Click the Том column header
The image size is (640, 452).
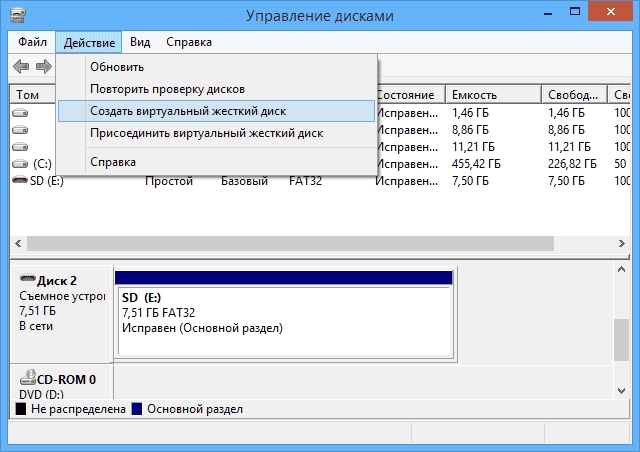pos(28,95)
